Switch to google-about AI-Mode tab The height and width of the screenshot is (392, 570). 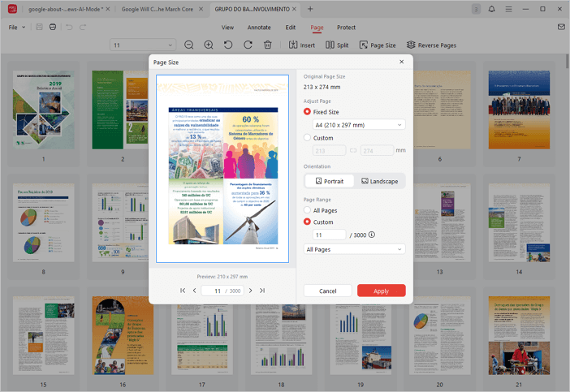(66, 9)
